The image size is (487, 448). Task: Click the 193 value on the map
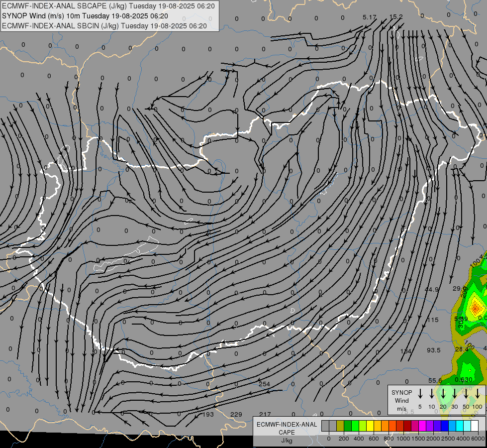tap(208, 415)
